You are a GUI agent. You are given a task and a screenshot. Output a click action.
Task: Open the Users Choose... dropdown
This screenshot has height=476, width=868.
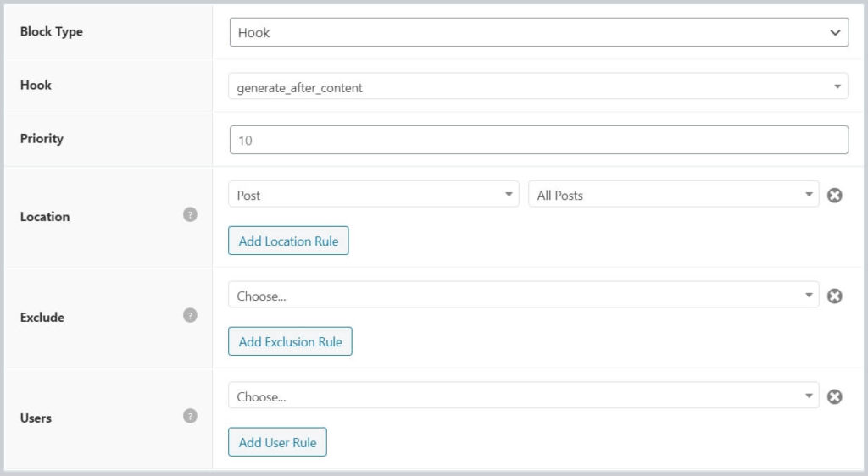[523, 396]
